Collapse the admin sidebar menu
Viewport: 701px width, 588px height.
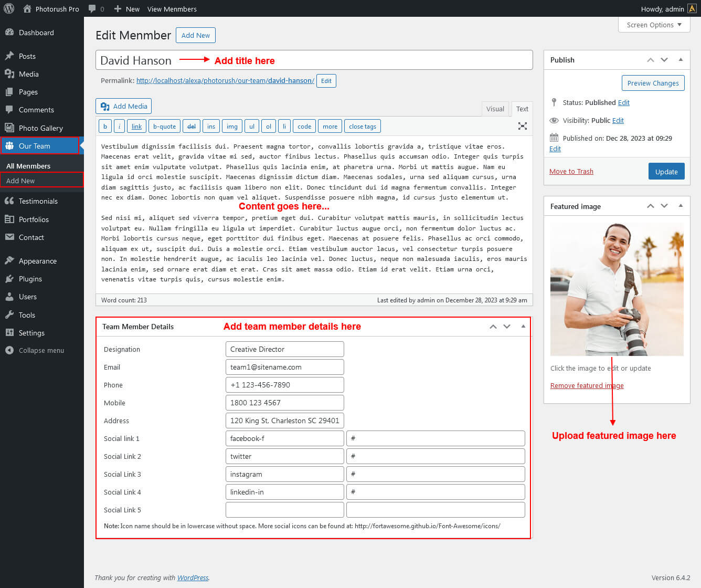pyautogui.click(x=35, y=350)
